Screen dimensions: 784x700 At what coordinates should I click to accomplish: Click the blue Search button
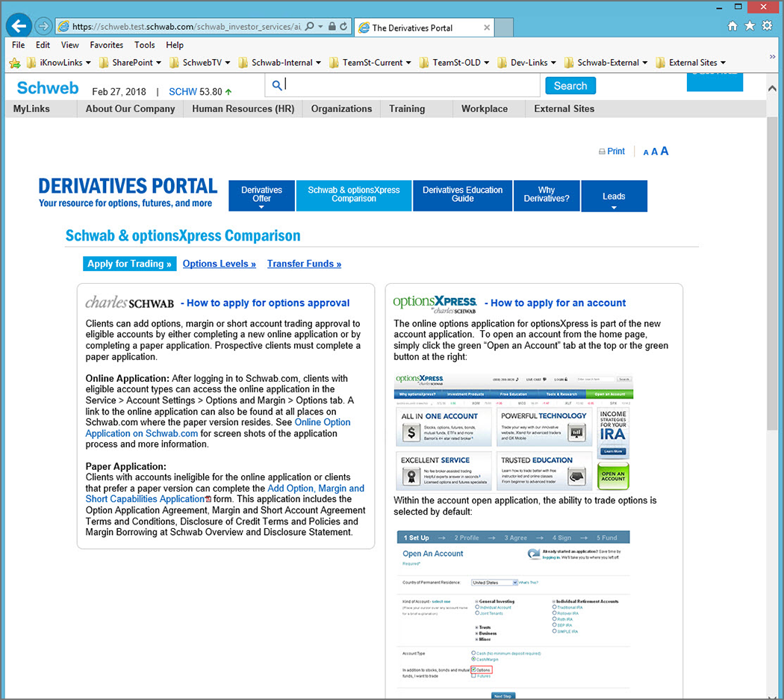pyautogui.click(x=570, y=86)
